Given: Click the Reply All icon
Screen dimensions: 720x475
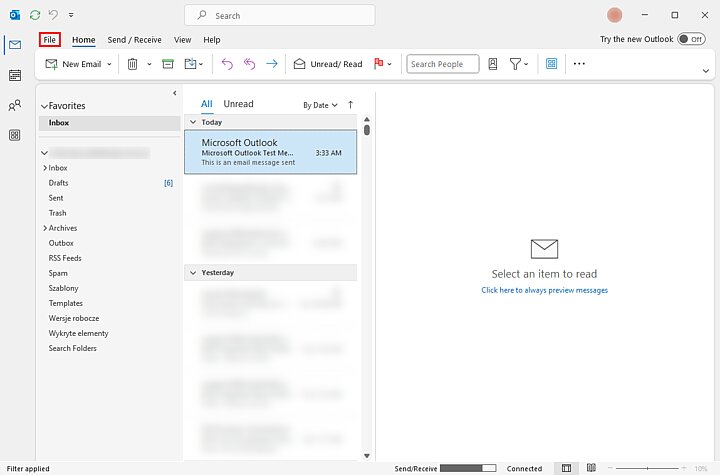Looking at the screenshot, I should coord(249,64).
